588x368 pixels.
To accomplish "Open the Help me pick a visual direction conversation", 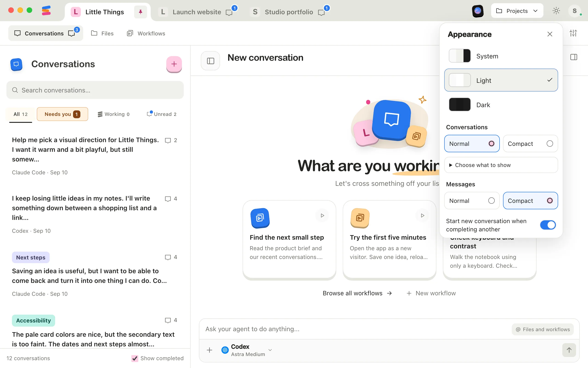I will [x=95, y=156].
